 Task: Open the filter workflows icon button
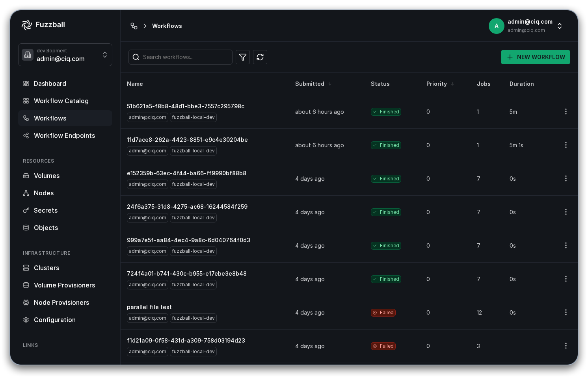243,57
